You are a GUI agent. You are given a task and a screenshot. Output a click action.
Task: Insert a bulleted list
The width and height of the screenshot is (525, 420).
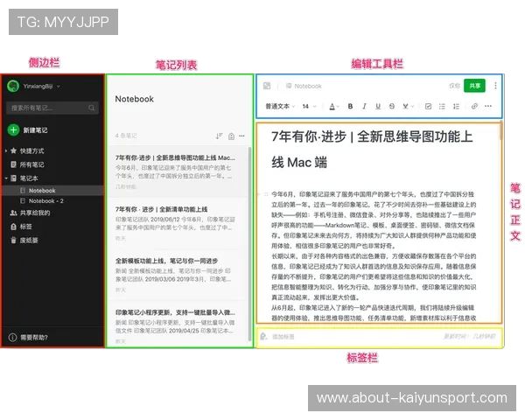442,107
